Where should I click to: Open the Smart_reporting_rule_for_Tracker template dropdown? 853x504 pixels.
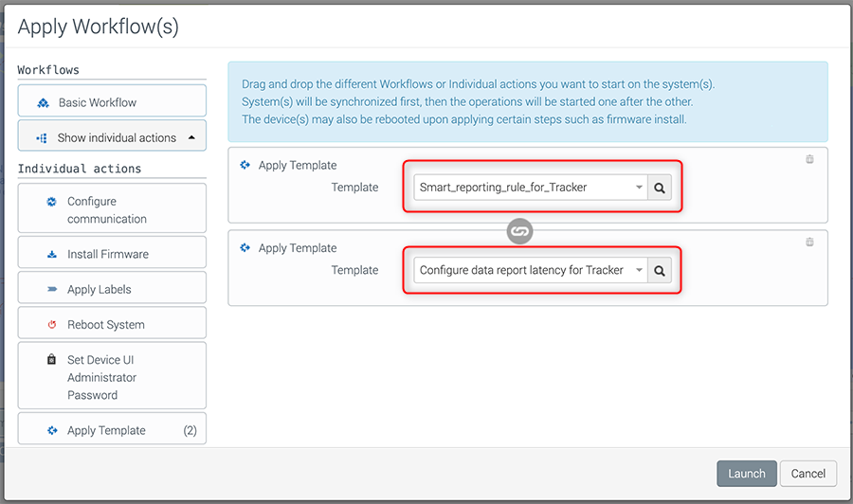point(531,188)
